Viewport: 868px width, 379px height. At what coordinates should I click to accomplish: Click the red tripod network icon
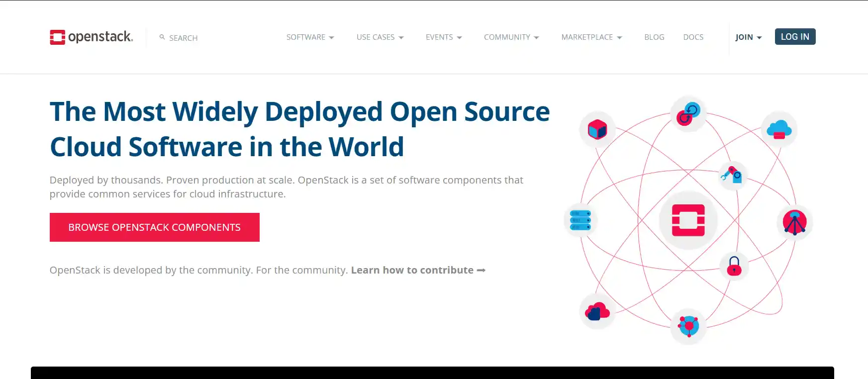coord(795,222)
